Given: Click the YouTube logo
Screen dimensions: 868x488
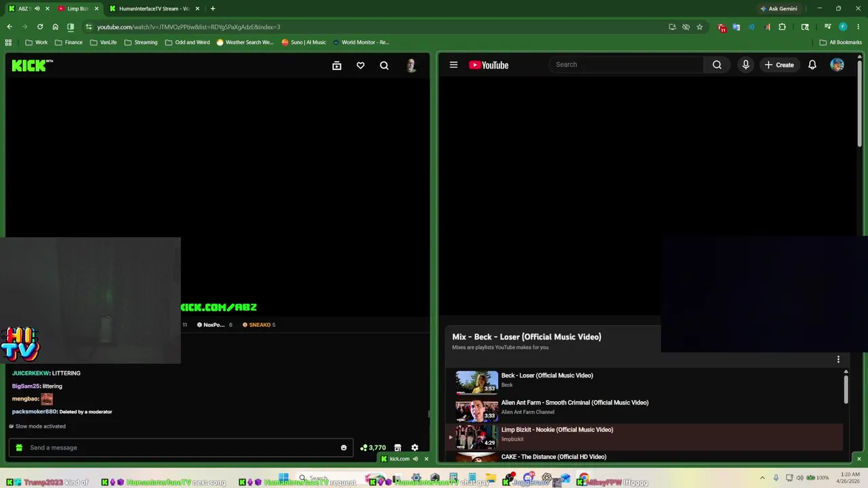Looking at the screenshot, I should pyautogui.click(x=488, y=65).
